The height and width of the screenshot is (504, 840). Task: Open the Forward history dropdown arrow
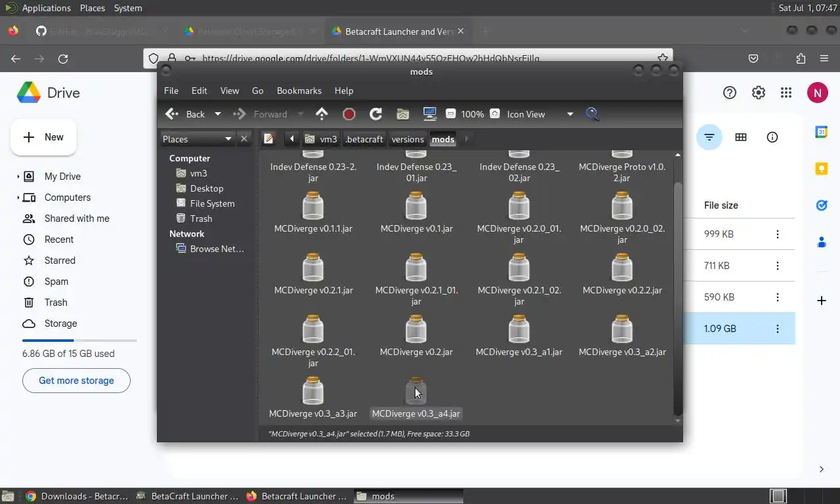coord(301,114)
